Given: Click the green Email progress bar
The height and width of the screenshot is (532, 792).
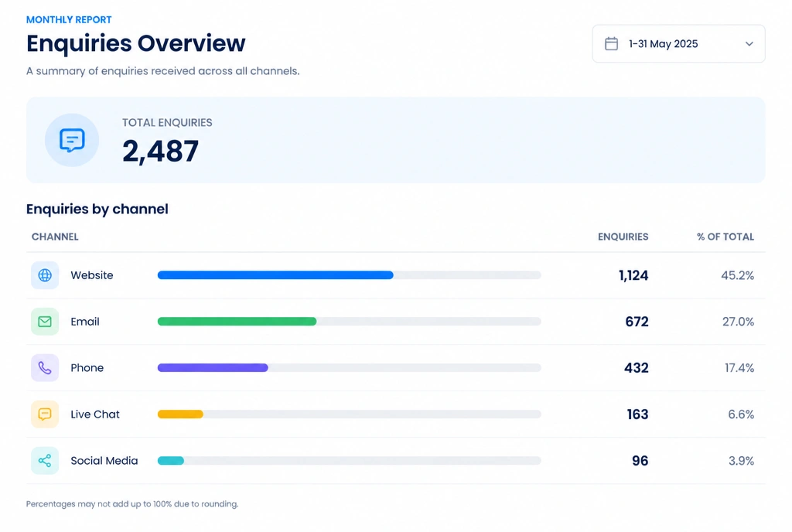Looking at the screenshot, I should click(237, 322).
